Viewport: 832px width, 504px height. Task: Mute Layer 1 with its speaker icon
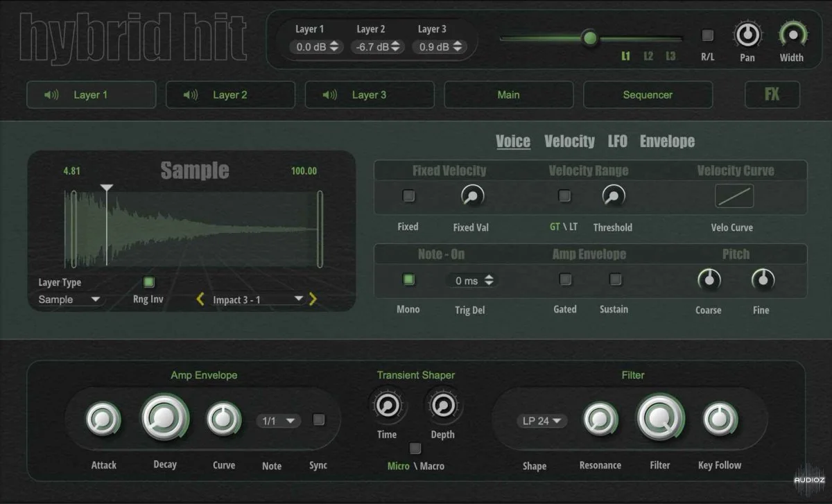(x=51, y=95)
